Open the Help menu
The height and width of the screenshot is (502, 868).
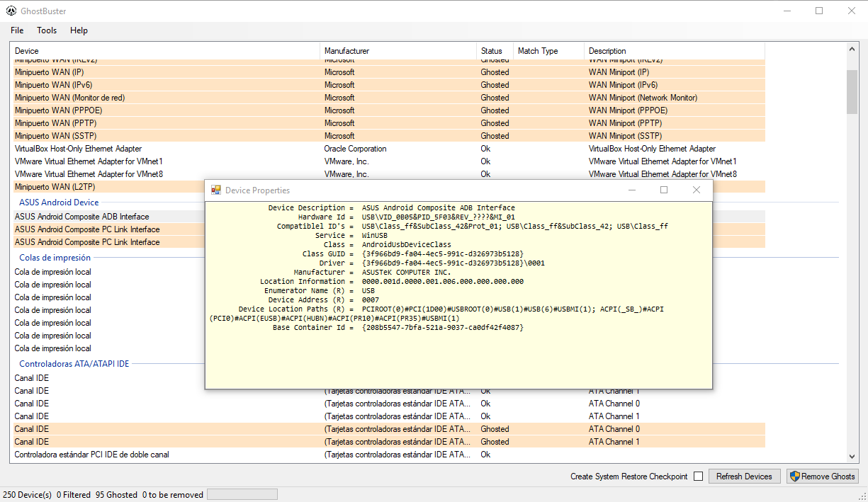tap(79, 30)
